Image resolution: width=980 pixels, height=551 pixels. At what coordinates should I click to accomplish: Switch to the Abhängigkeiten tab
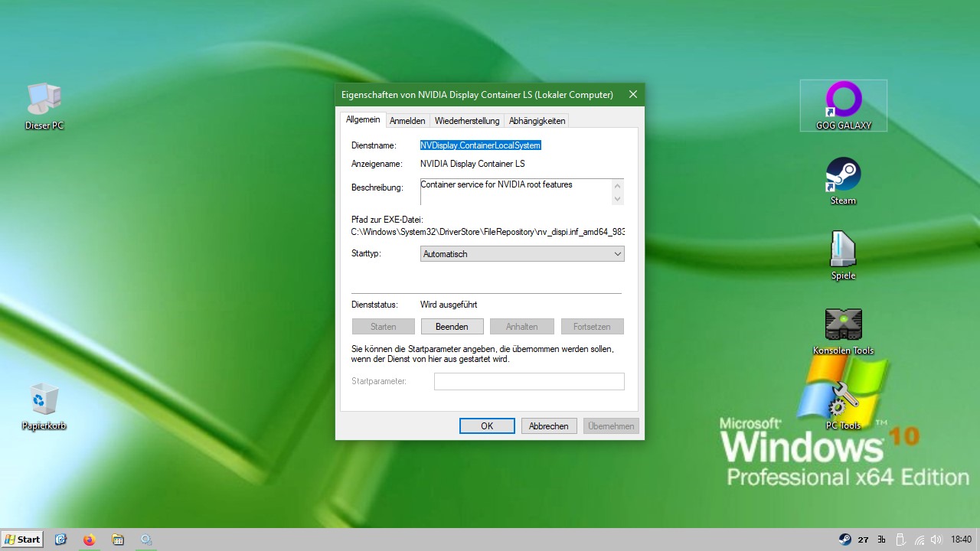coord(537,121)
